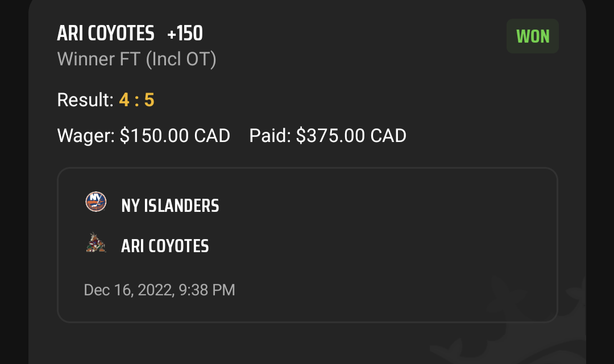Image resolution: width=614 pixels, height=364 pixels.
Task: Tap the Result label text
Action: (x=85, y=100)
